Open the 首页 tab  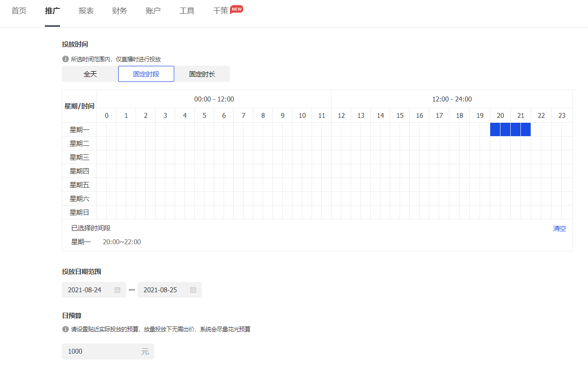click(x=19, y=11)
